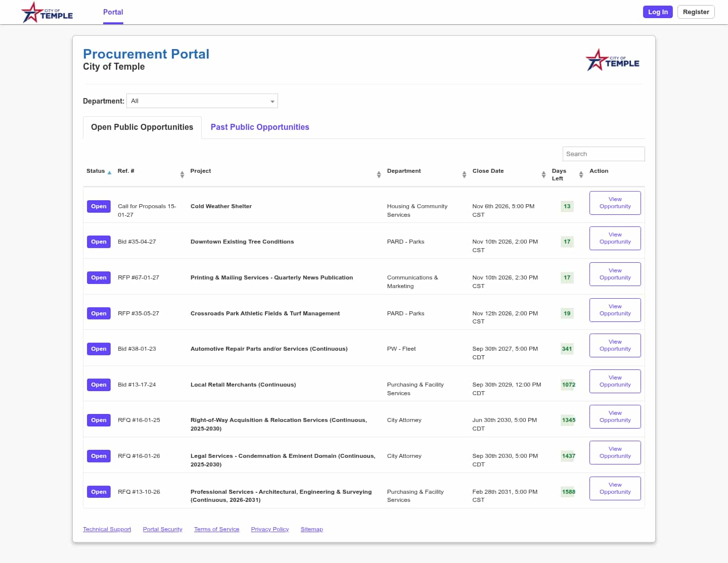Sort by Status column arrow
The height and width of the screenshot is (563, 728).
point(109,172)
